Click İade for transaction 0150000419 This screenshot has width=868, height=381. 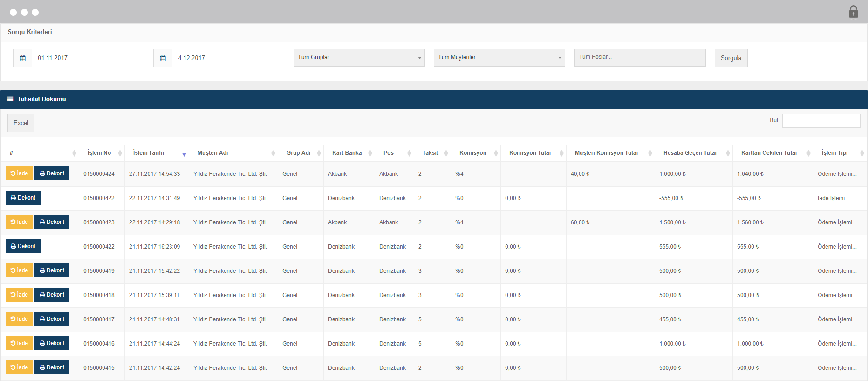[19, 270]
